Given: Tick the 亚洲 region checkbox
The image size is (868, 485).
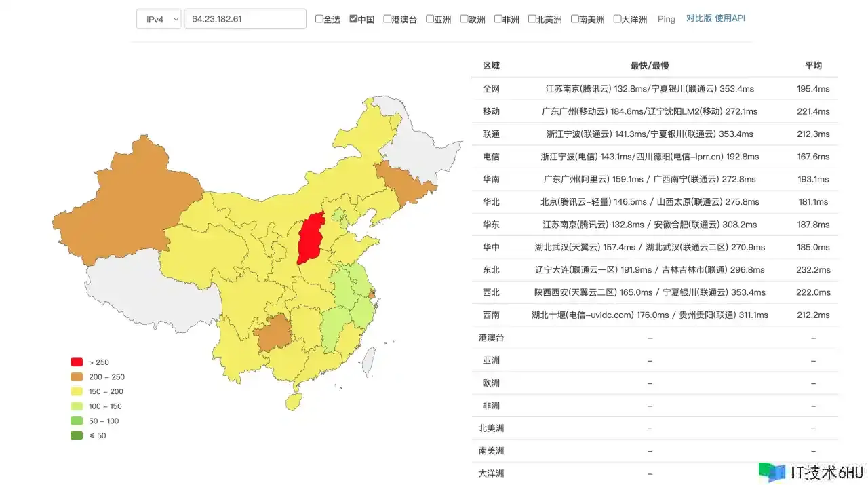Looking at the screenshot, I should coord(430,19).
